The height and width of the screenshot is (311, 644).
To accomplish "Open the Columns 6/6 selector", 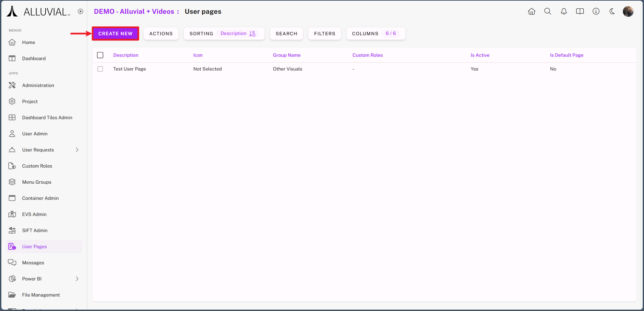I will pos(376,34).
